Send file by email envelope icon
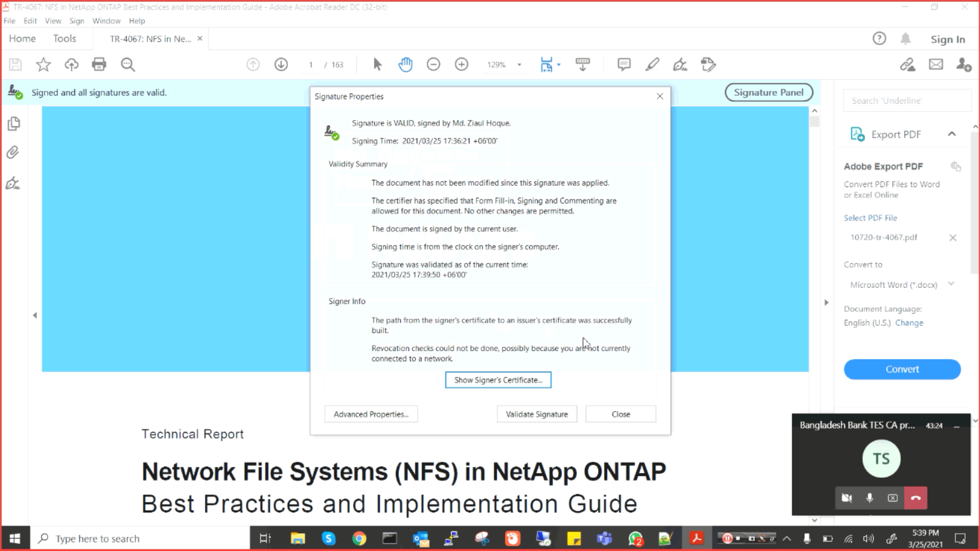 tap(936, 64)
